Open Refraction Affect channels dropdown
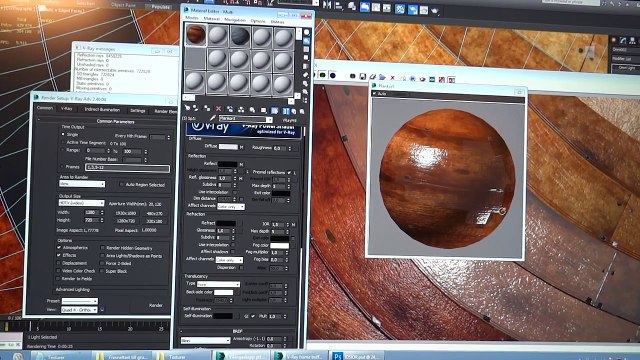This screenshot has width=640, height=360. click(229, 260)
